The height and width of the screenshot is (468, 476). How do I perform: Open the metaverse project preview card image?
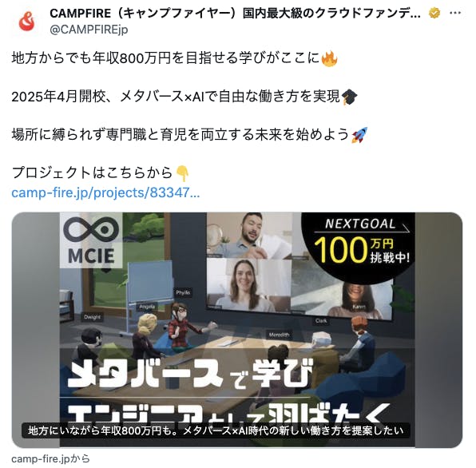point(237,330)
